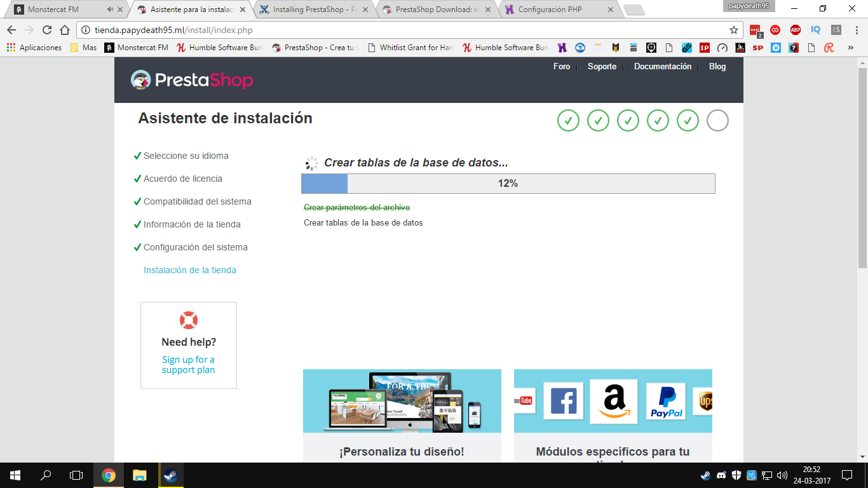Click the sixth unfinished step circle

click(717, 120)
